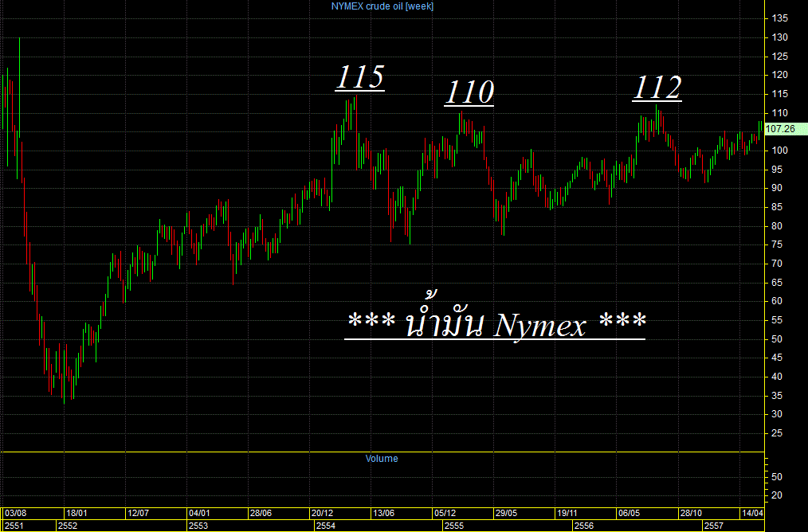The height and width of the screenshot is (532, 808).
Task: Click the 45 price axis label
Action: click(777, 358)
